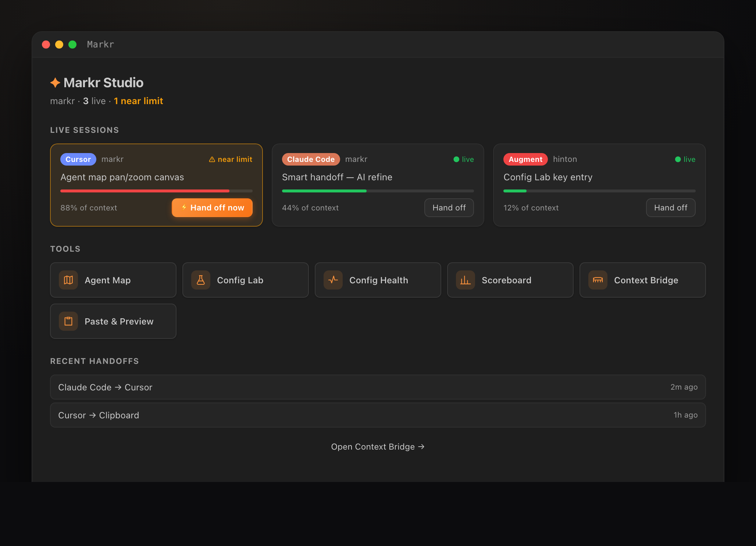Click the Markr Studio star logo

55,82
